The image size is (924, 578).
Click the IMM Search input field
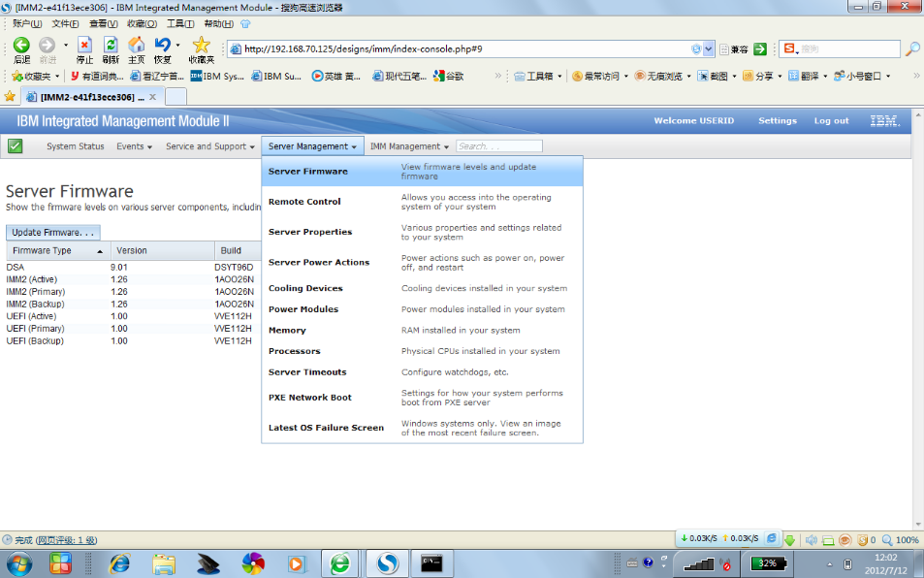498,146
